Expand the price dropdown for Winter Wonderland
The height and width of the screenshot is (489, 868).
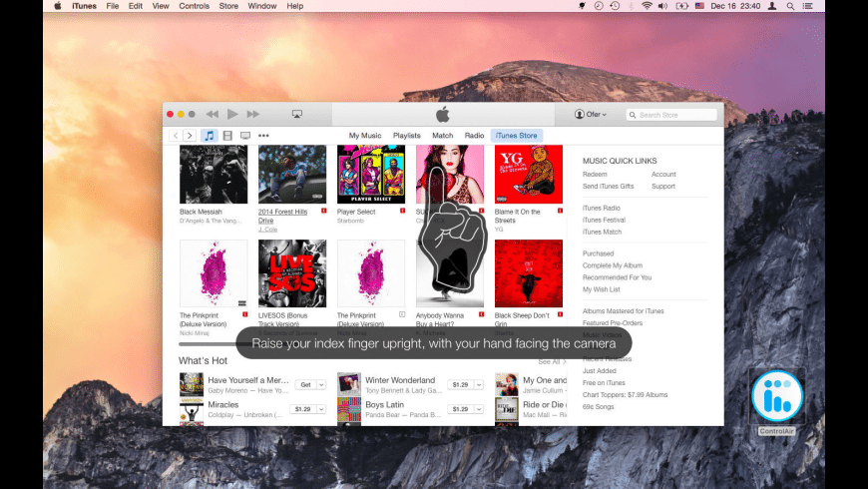tap(479, 384)
